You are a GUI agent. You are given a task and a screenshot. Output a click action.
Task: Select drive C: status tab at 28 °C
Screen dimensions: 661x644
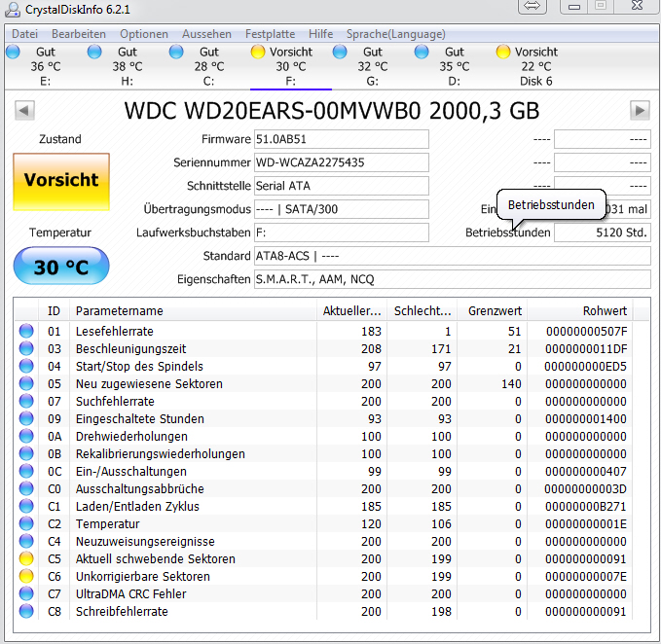pos(209,66)
